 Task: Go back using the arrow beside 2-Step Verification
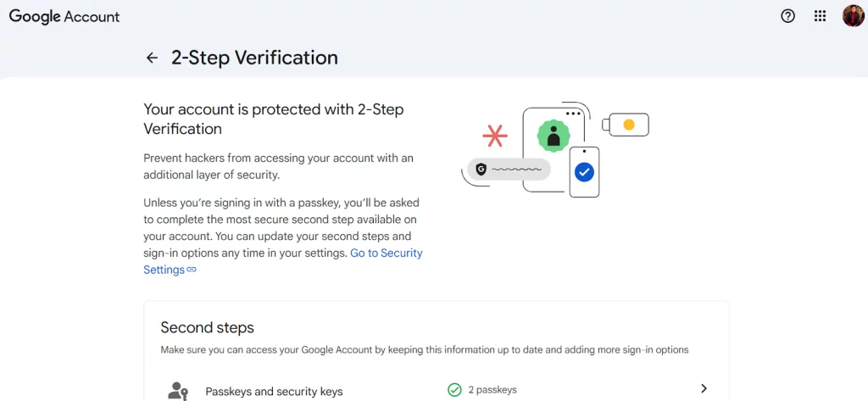(x=153, y=58)
